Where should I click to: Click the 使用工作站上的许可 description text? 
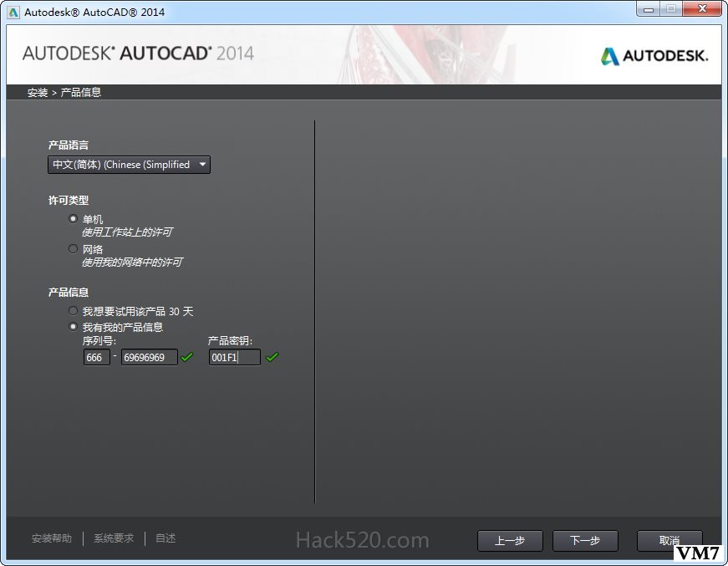tap(127, 232)
